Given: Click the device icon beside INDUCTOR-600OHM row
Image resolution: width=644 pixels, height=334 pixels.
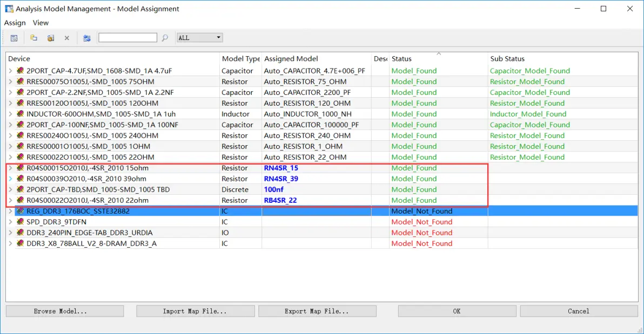Looking at the screenshot, I should [20, 114].
